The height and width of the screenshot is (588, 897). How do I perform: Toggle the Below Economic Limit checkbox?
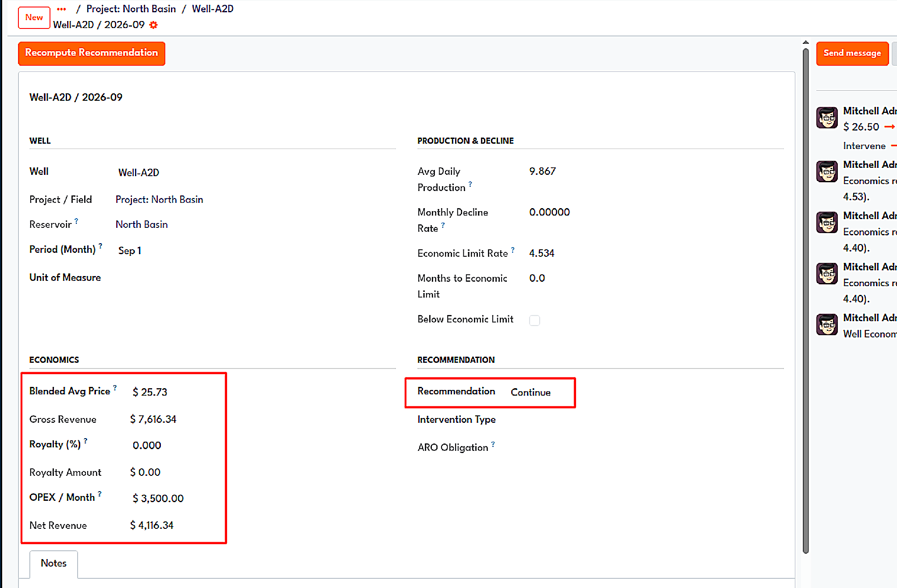click(534, 320)
